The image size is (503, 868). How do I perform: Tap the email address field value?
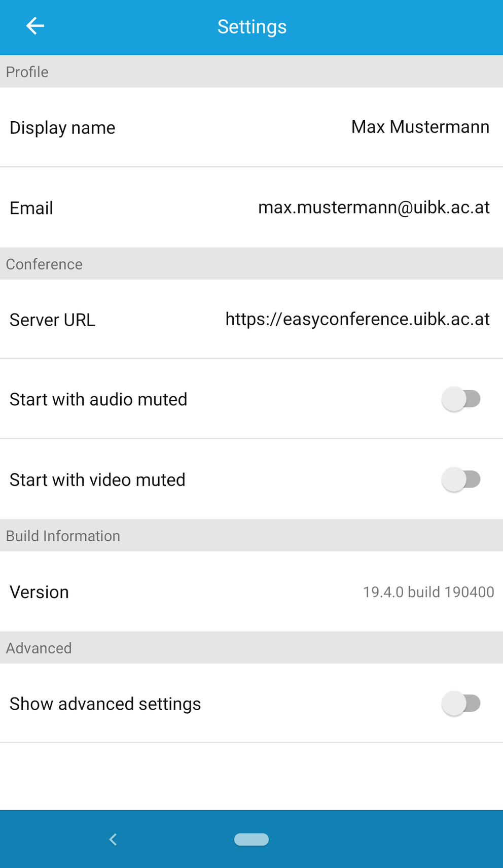pyautogui.click(x=374, y=207)
